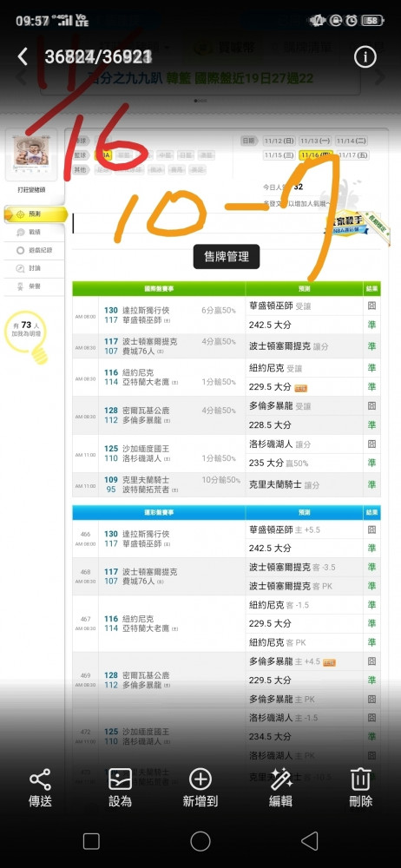Select date 11/15 in the date picker
Image resolution: width=401 pixels, height=868 pixels.
coord(279,155)
